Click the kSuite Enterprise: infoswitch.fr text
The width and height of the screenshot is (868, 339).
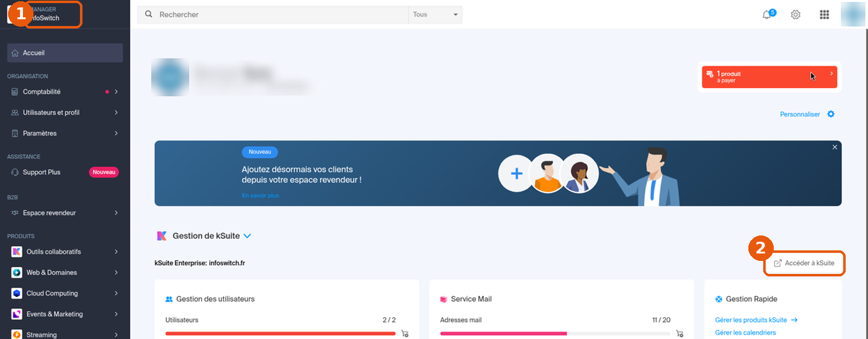[200, 263]
